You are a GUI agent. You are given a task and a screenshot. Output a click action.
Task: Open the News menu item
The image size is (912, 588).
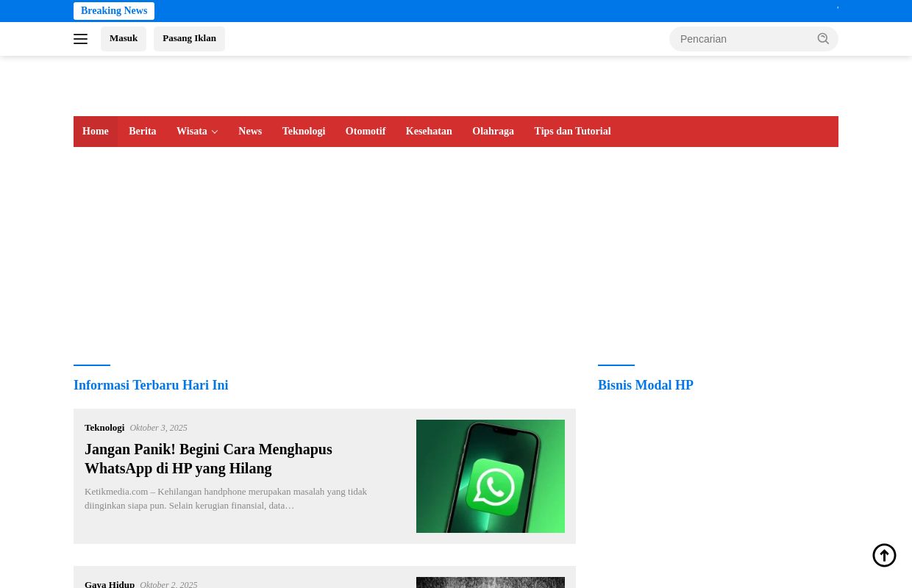[250, 132]
